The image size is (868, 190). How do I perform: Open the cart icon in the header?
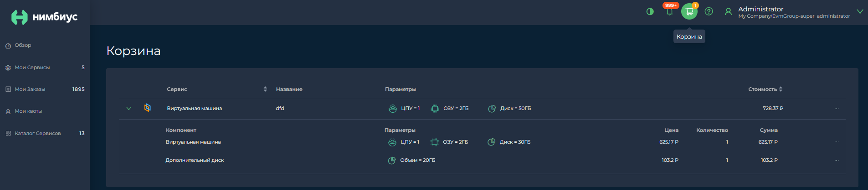point(689,11)
